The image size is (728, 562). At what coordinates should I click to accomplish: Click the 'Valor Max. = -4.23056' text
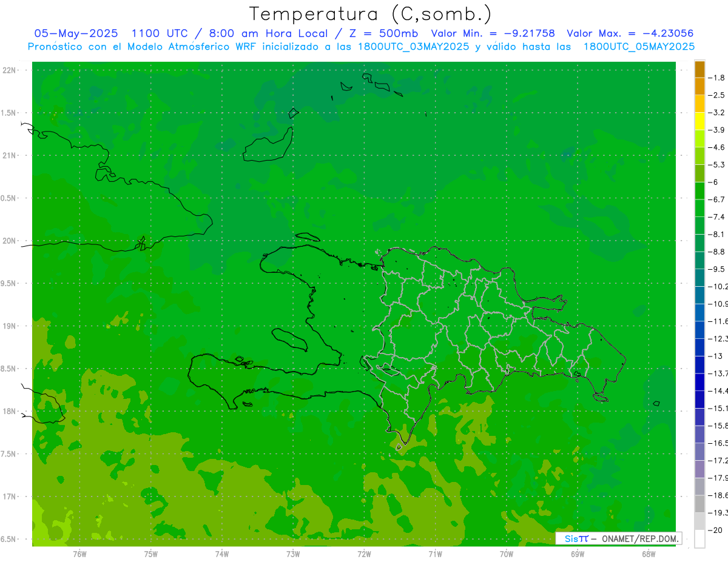[630, 33]
